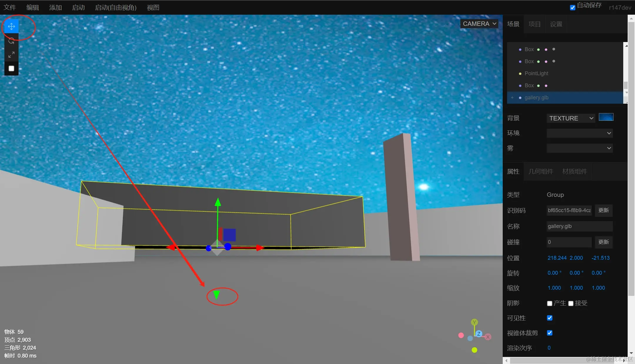This screenshot has height=364, width=635.
Task: Open the 添加 menu
Action: [x=55, y=8]
